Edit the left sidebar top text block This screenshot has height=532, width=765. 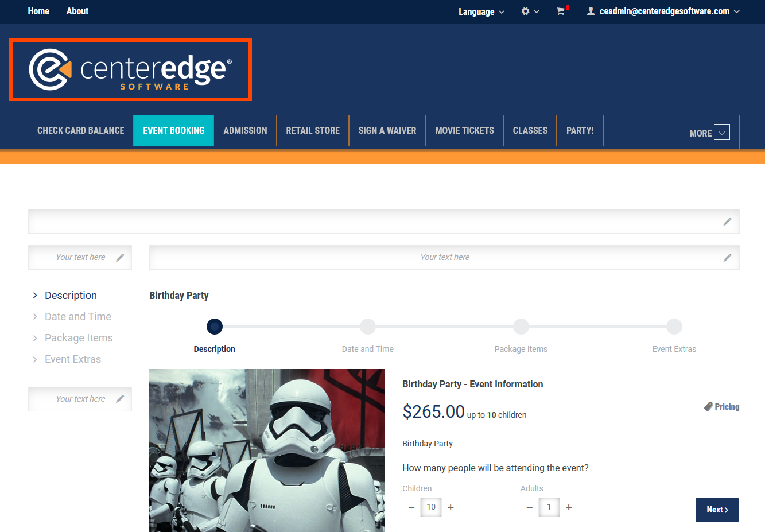tap(120, 258)
